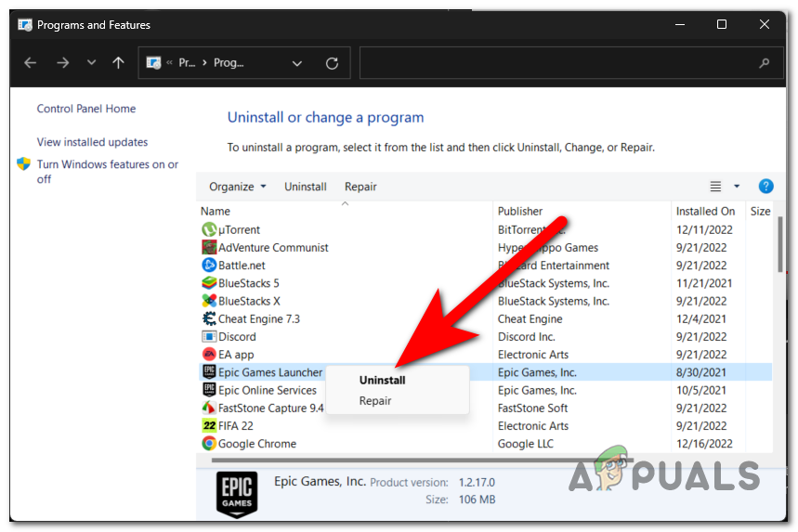Open View installed updates link
798x532 pixels.
click(92, 142)
